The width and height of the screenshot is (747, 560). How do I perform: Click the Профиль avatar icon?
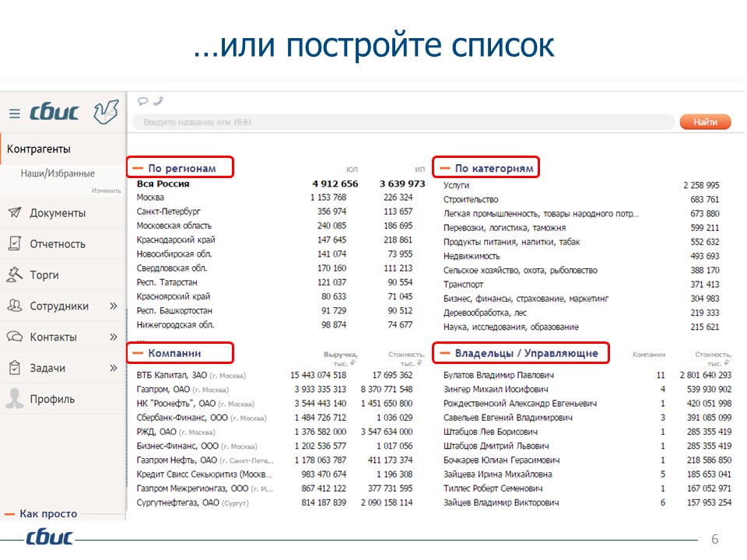(x=15, y=398)
